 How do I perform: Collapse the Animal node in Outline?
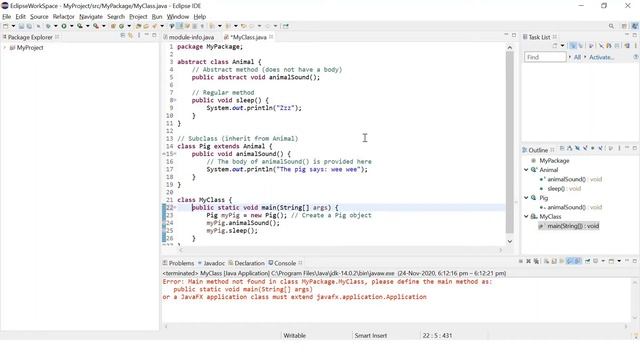click(x=526, y=170)
